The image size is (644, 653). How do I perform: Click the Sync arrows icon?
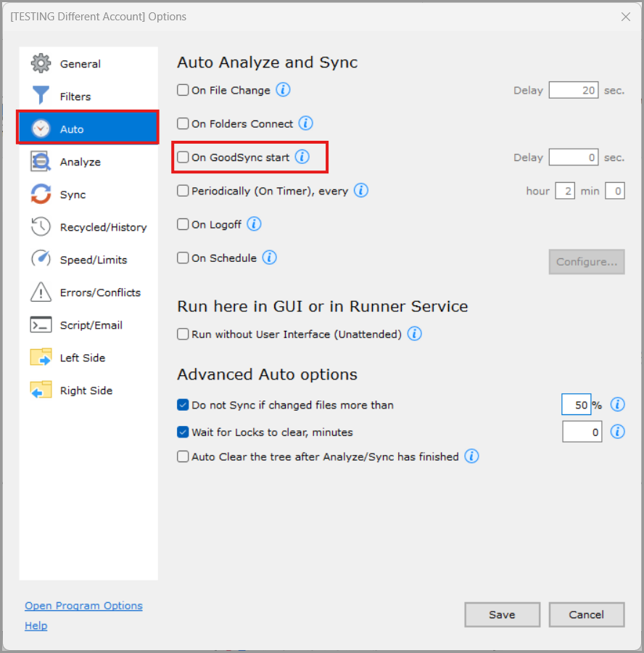coord(41,194)
